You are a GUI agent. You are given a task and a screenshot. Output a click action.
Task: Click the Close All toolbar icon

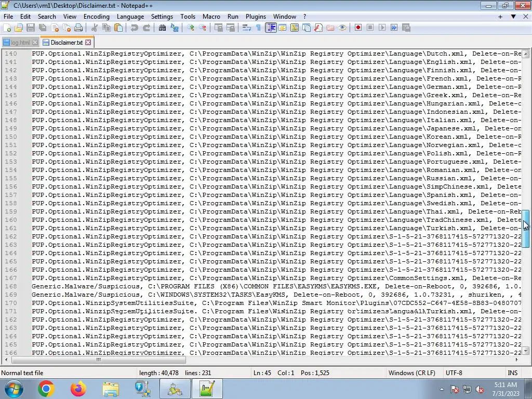click(x=67, y=28)
